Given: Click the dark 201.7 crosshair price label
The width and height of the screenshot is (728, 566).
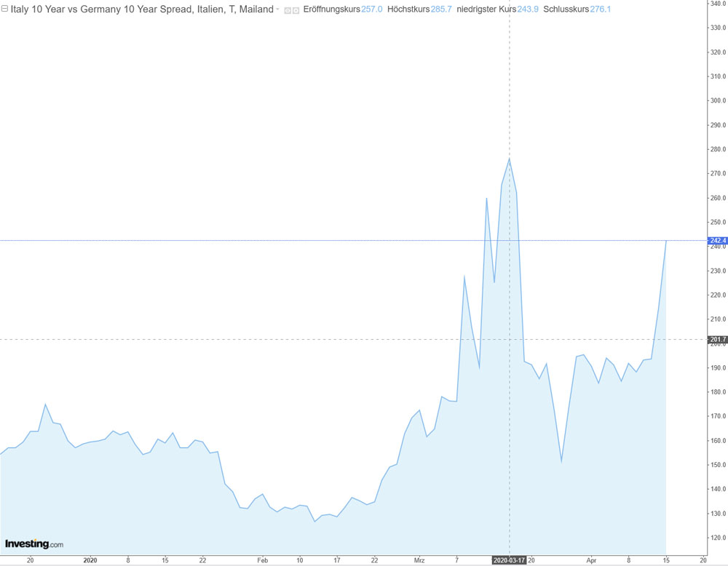Looking at the screenshot, I should [717, 339].
